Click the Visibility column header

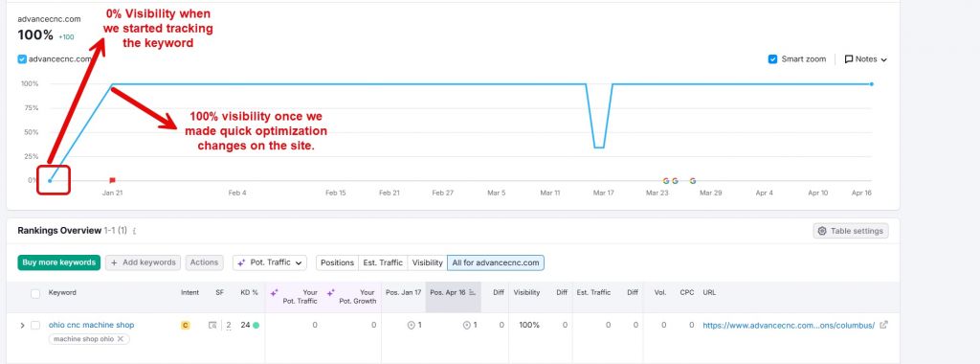(528, 292)
